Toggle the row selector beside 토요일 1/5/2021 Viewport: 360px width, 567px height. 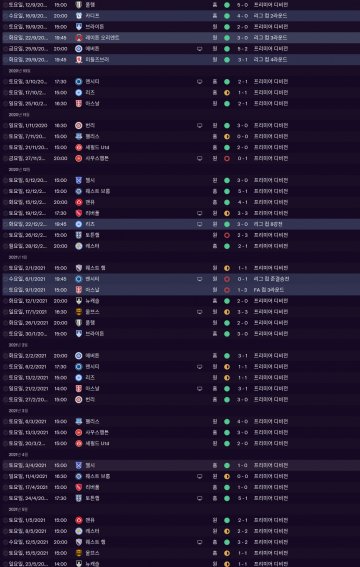(x=5, y=520)
